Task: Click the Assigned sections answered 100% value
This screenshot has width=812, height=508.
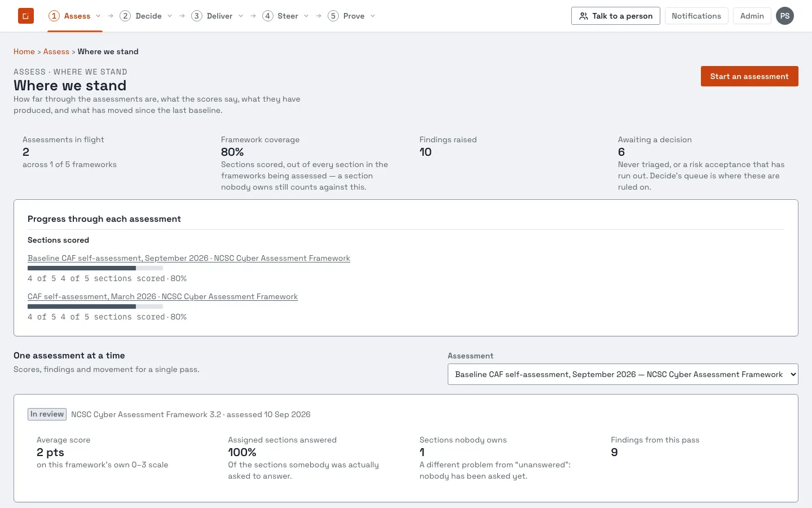Action: [x=242, y=452]
